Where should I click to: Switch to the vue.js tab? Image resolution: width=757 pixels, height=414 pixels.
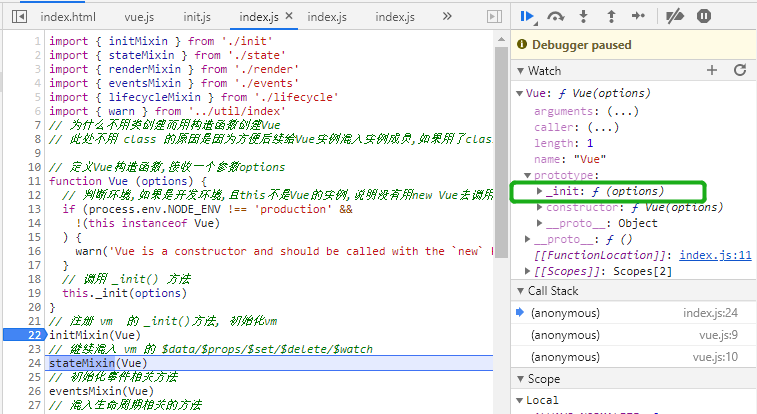(x=139, y=17)
